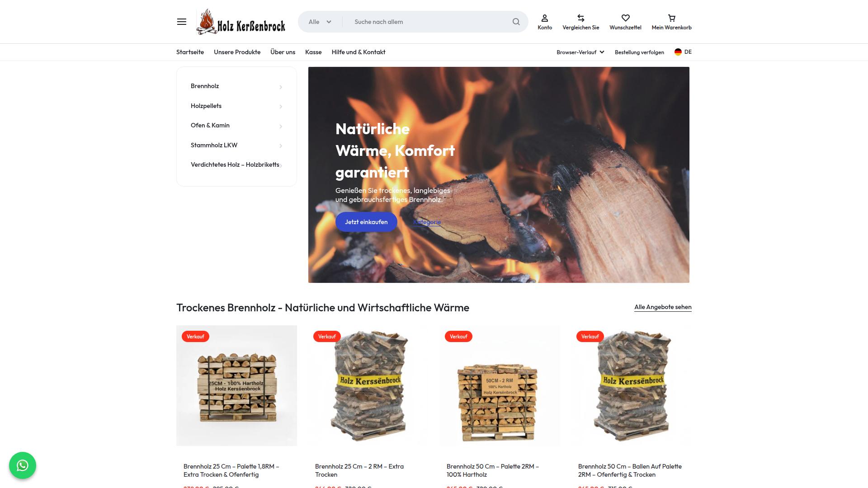The width and height of the screenshot is (868, 488).
Task: Click title Brennholz 50 Cm – Ballen Auf Palette
Action: point(630,470)
